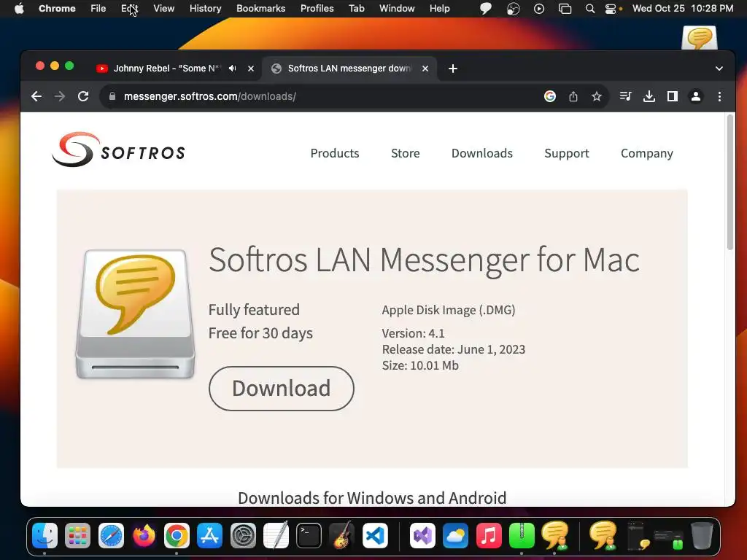
Task: Open the Apple menu
Action: click(x=19, y=9)
